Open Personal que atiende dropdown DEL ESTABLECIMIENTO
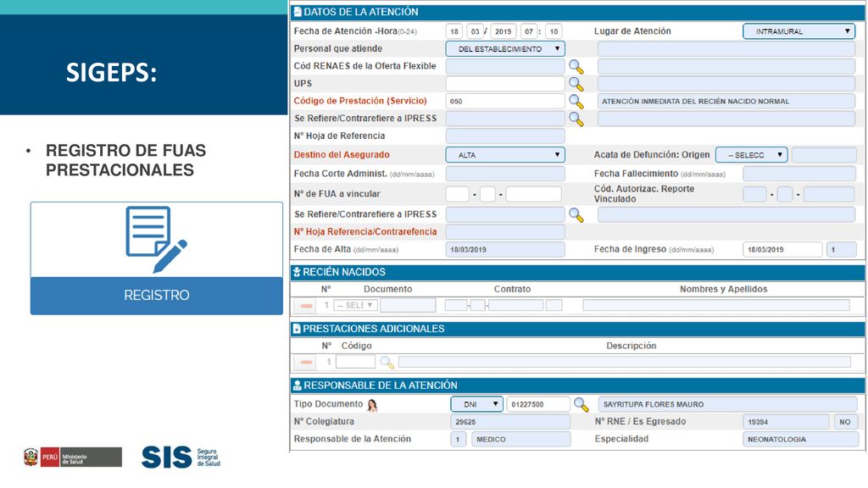The image size is (868, 488). click(x=505, y=48)
